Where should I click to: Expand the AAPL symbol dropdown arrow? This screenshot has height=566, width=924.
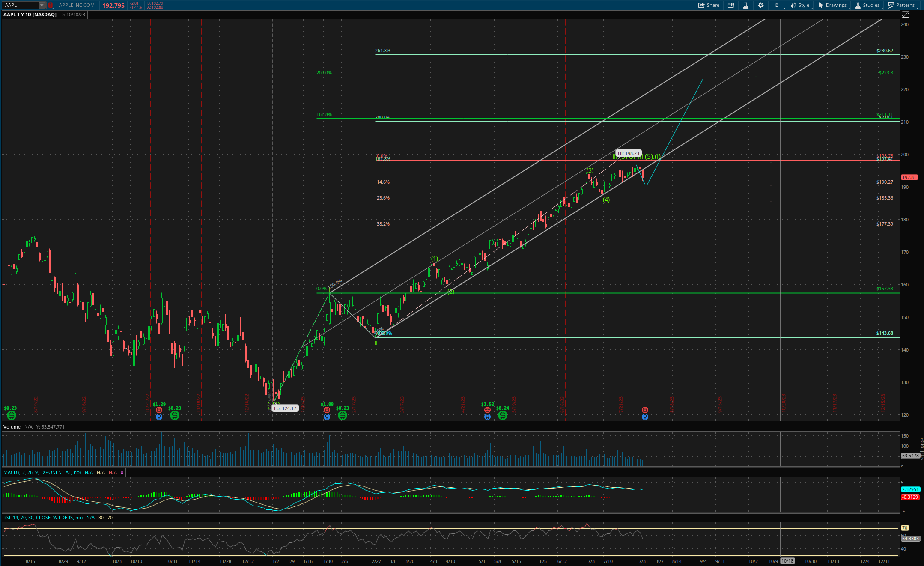point(42,5)
